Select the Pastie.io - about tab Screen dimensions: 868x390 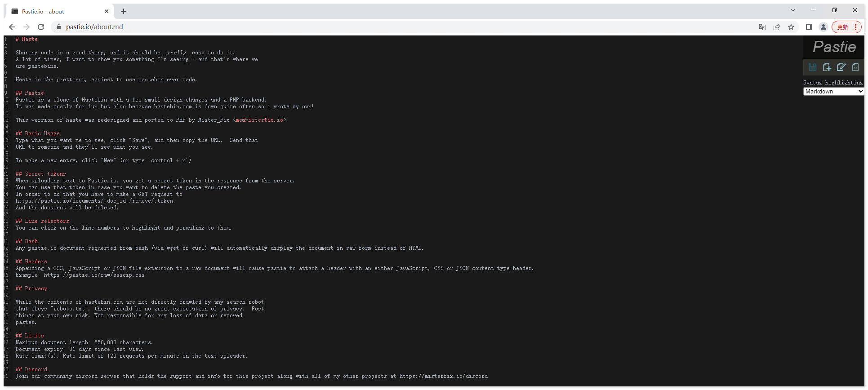(x=58, y=11)
